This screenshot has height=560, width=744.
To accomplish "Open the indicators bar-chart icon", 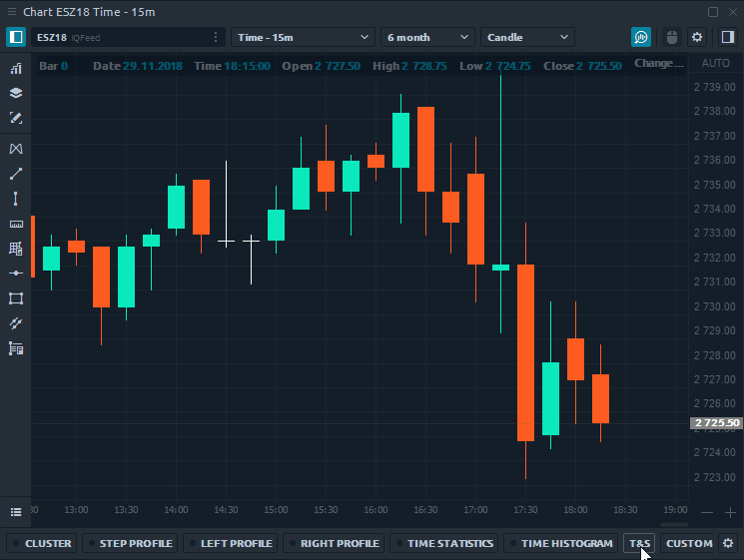I will [x=15, y=69].
